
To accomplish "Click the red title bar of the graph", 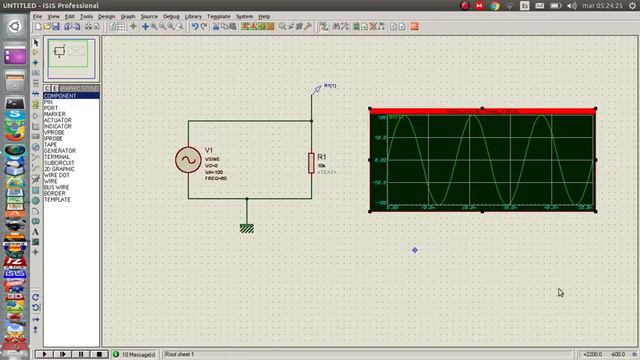I will (x=482, y=111).
